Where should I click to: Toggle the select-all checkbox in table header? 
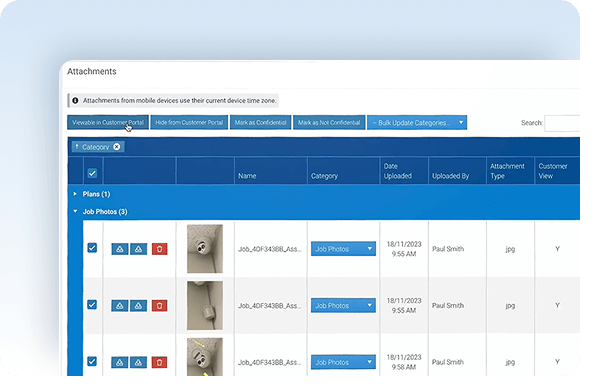point(92,173)
